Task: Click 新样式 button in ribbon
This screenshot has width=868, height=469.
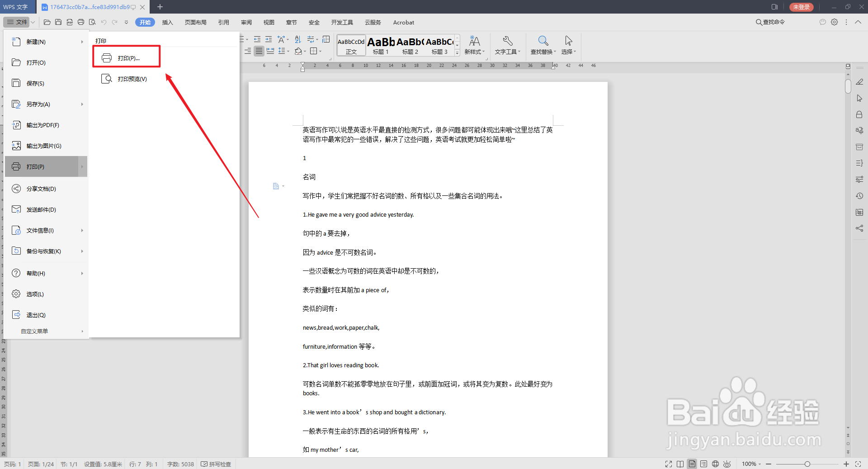Action: click(474, 45)
